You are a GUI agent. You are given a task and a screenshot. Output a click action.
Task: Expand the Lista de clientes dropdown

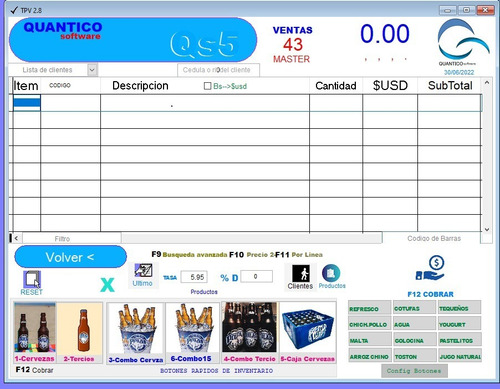92,70
